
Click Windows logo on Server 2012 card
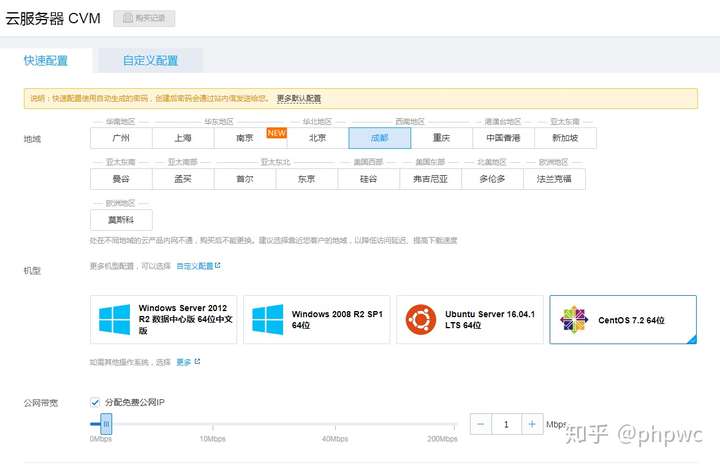[x=114, y=320]
